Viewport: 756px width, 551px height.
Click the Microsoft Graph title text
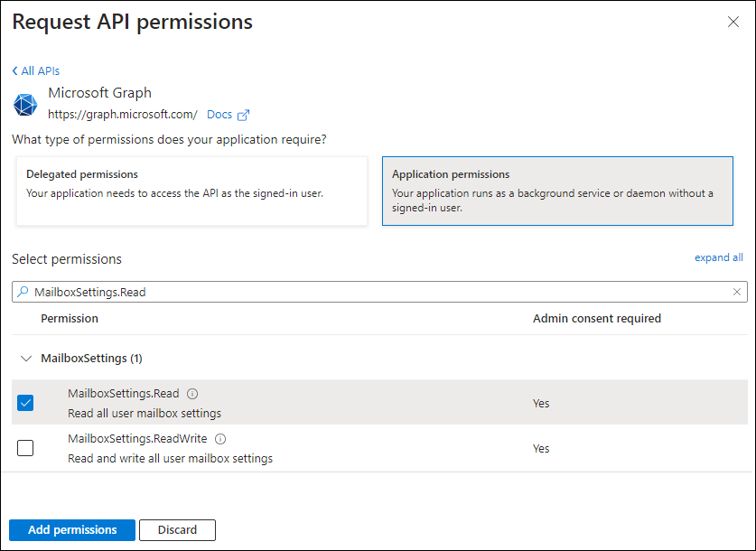tap(99, 92)
